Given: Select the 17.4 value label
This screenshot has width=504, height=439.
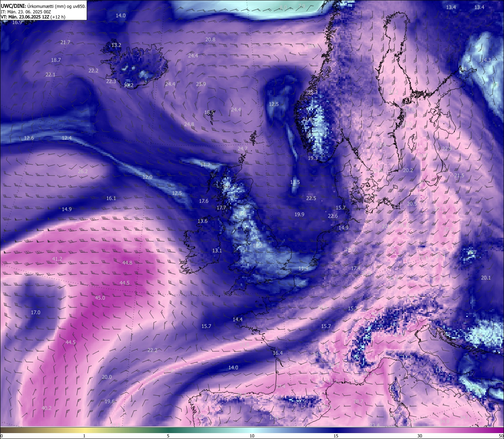Looking at the screenshot, I should click(356, 268).
